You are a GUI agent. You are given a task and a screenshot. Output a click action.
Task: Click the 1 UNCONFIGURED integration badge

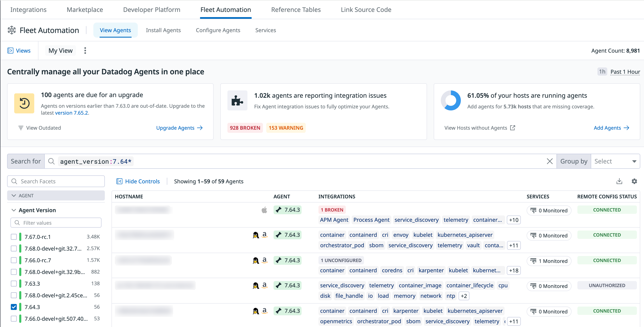(x=341, y=261)
